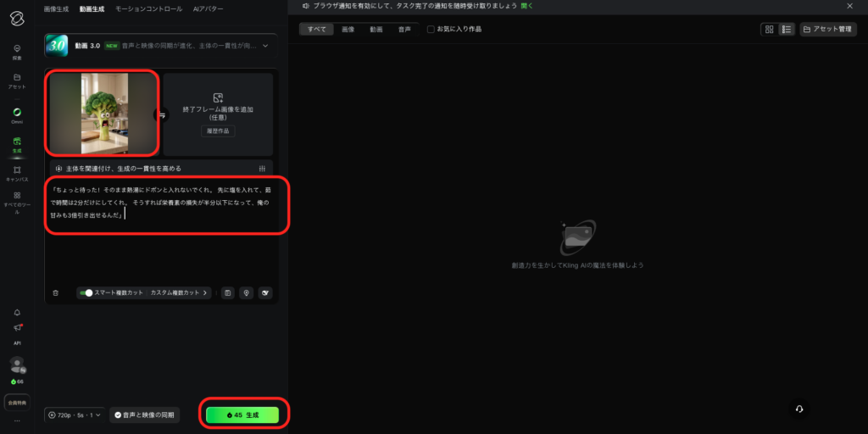Viewport: 868px width, 434px height.
Task: Click the green 開く link in banner
Action: click(527, 6)
